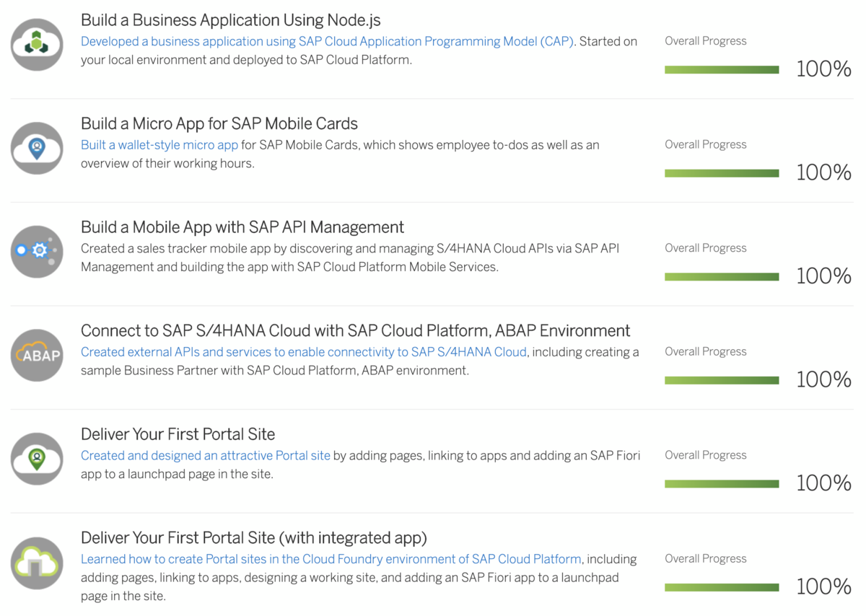Open 'Developed a business application using SAP Cloud Application Programming Model' link
The width and height of the screenshot is (866, 616).
327,41
